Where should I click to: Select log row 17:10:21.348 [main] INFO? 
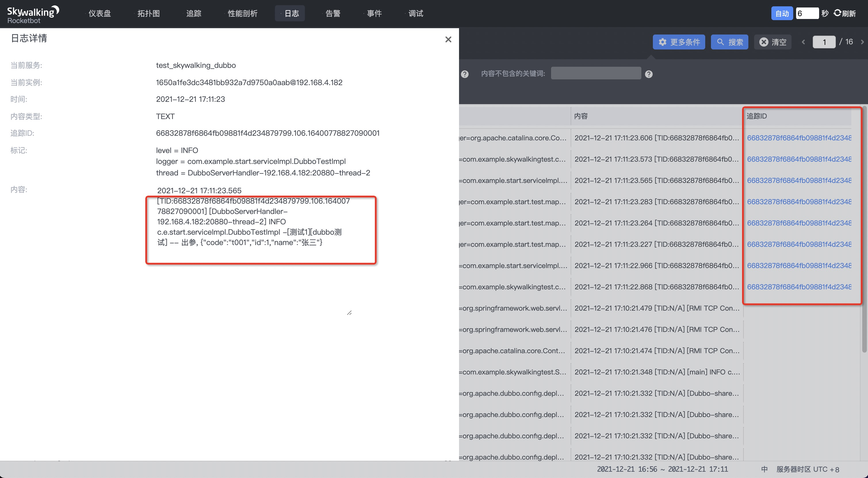tap(657, 372)
